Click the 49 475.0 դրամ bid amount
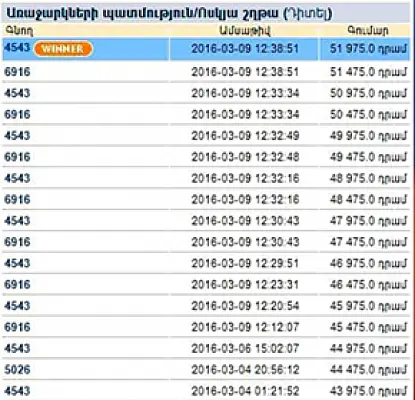 (x=368, y=157)
